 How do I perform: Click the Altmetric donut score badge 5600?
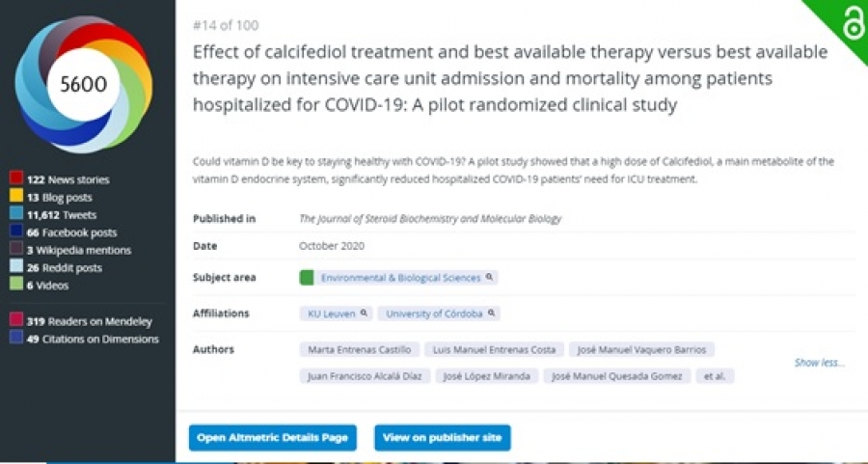[84, 84]
